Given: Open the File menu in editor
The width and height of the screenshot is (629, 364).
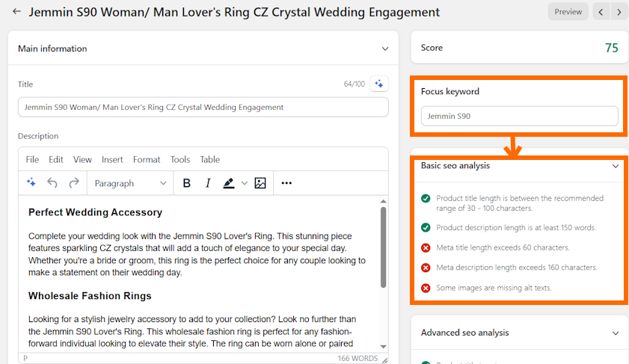Looking at the screenshot, I should pyautogui.click(x=32, y=159).
